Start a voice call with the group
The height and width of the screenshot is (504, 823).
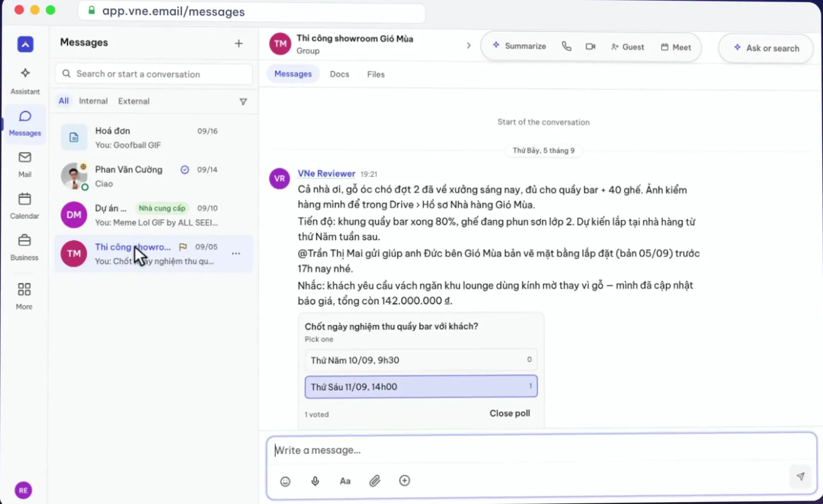point(566,46)
